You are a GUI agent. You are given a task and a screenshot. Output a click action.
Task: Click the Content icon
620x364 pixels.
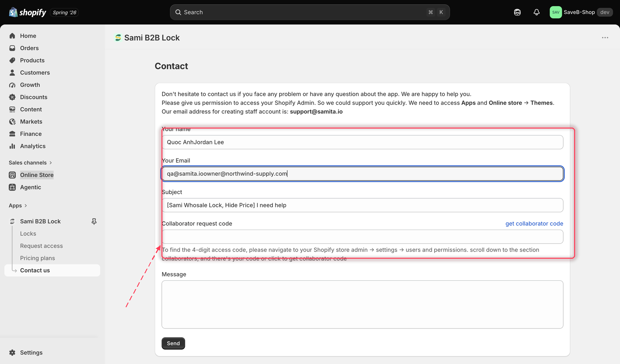(x=12, y=109)
